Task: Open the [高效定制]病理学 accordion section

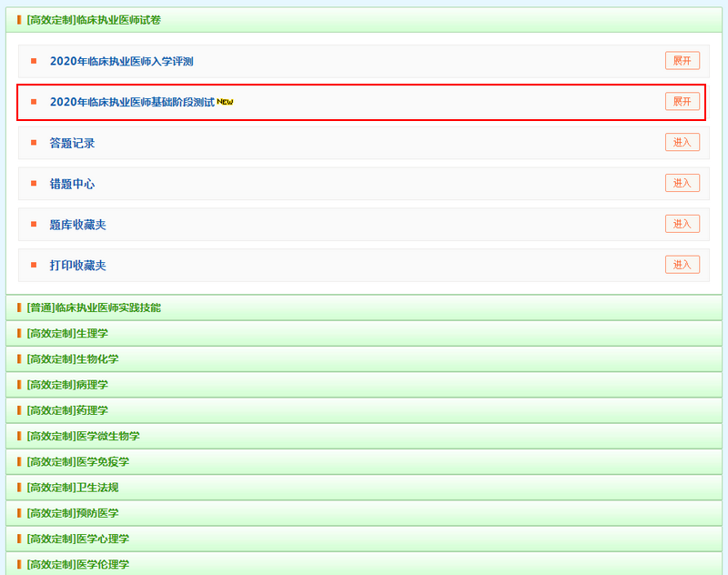Action: tap(67, 385)
